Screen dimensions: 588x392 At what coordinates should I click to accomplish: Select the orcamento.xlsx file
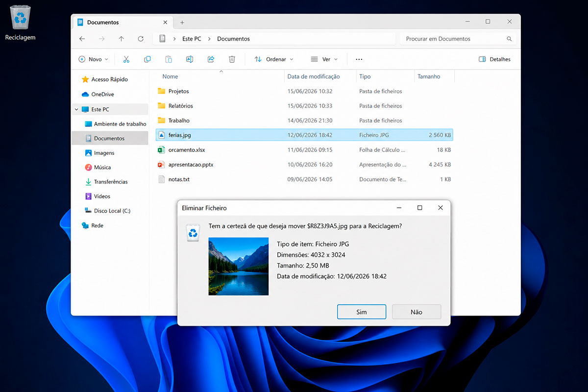pos(304,150)
